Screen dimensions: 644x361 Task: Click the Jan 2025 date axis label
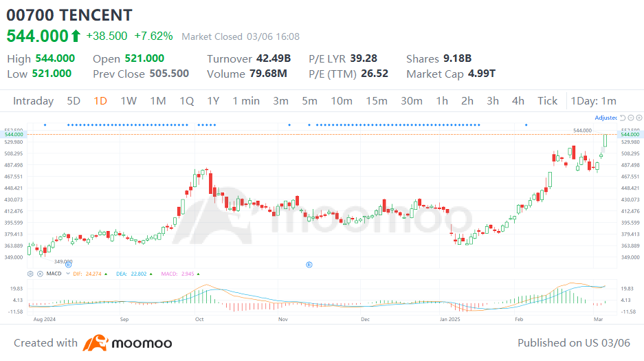[449, 320]
